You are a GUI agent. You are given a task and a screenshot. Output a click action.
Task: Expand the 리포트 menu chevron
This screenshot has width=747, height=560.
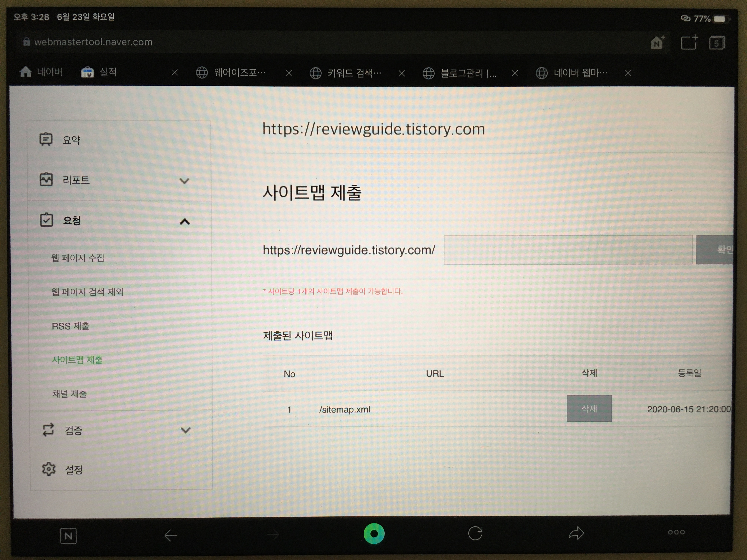184,181
